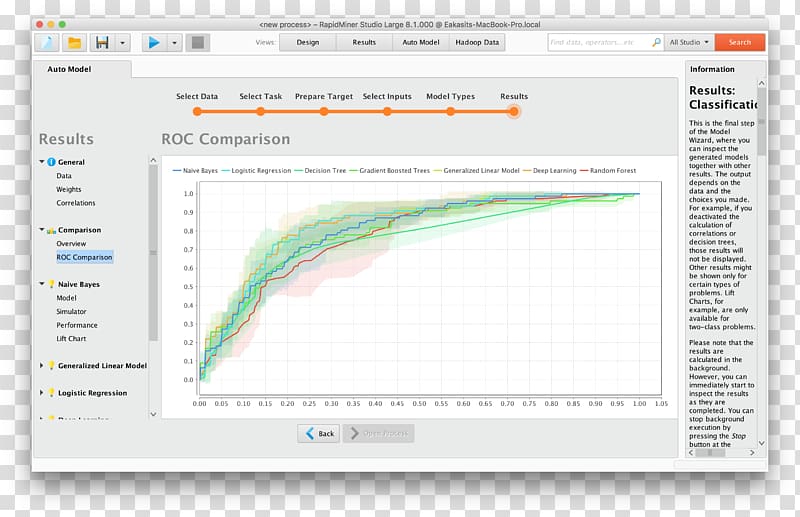This screenshot has height=517, width=800.
Task: Expand the Generalized Linear Model node
Action: [41, 365]
